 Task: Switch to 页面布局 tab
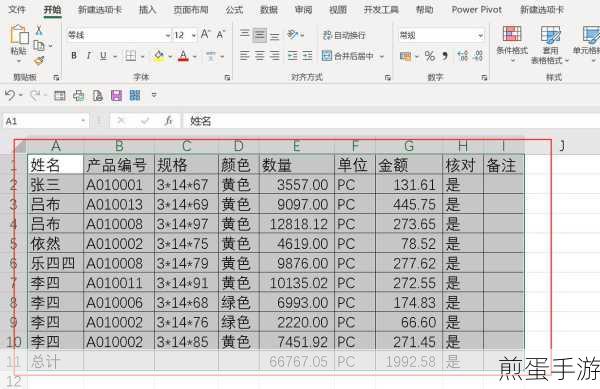pos(191,10)
